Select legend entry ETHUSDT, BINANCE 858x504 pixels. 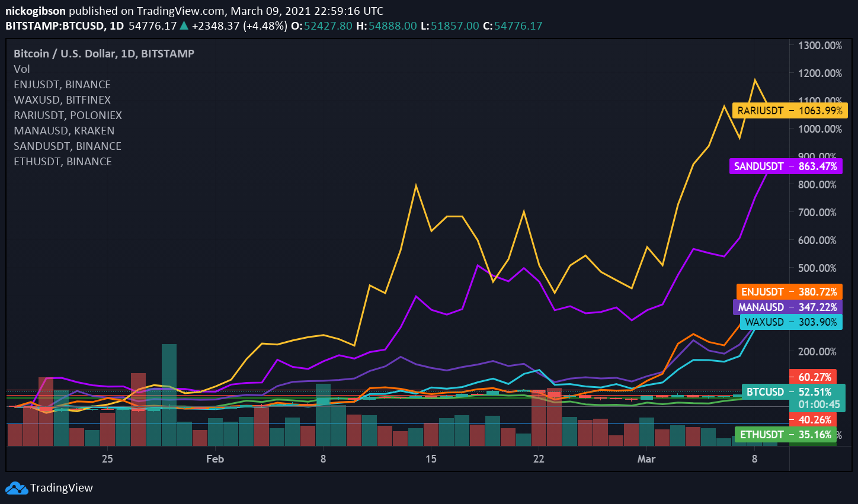63,162
